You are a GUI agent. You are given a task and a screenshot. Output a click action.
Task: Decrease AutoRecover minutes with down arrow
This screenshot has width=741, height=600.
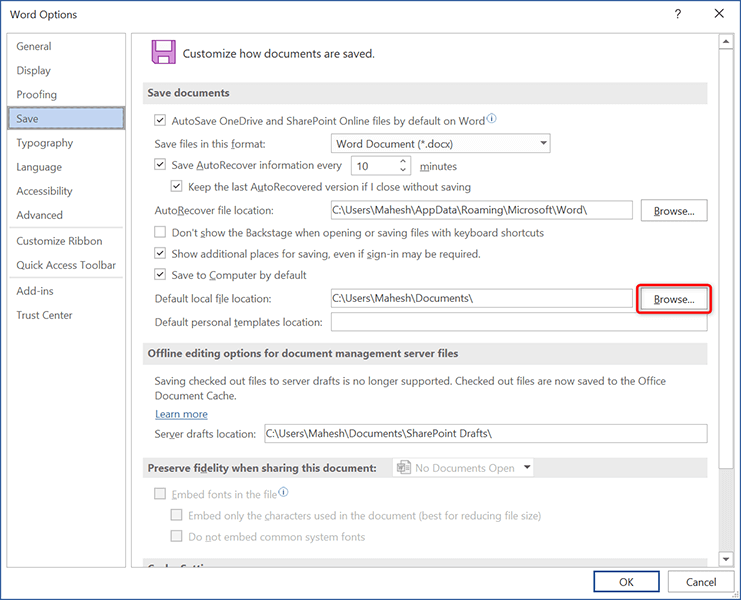coord(404,171)
